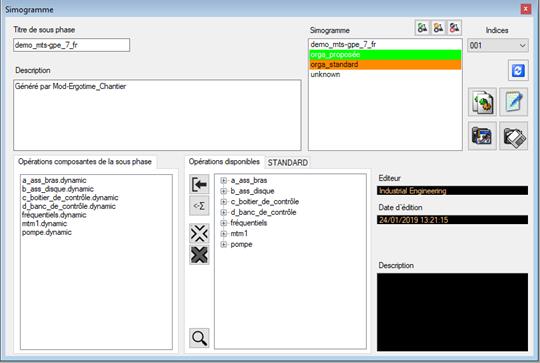540x363 pixels.
Task: Select the a_ass_bras tree item label
Action: pyautogui.click(x=249, y=180)
